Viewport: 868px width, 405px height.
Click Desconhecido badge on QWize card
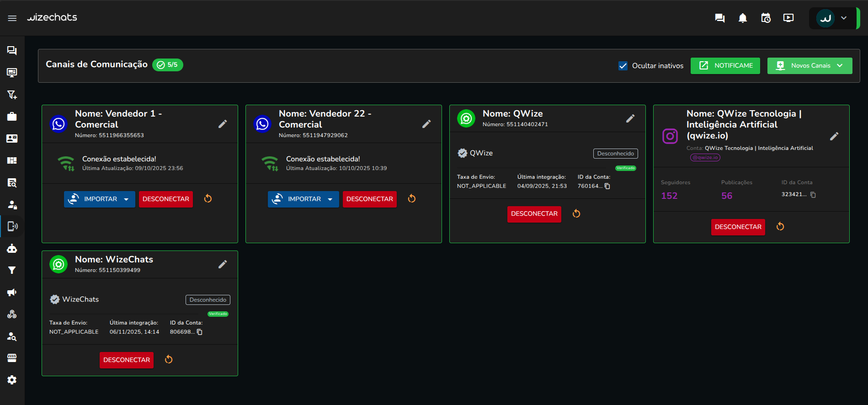click(x=616, y=154)
